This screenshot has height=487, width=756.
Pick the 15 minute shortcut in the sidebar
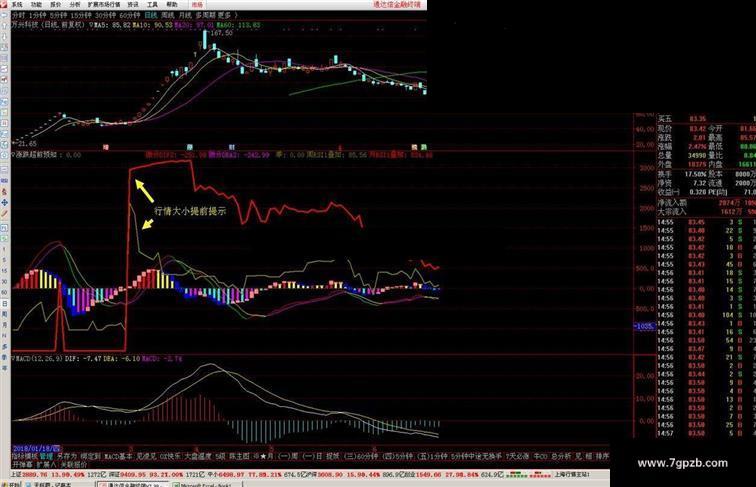[x=4, y=271]
